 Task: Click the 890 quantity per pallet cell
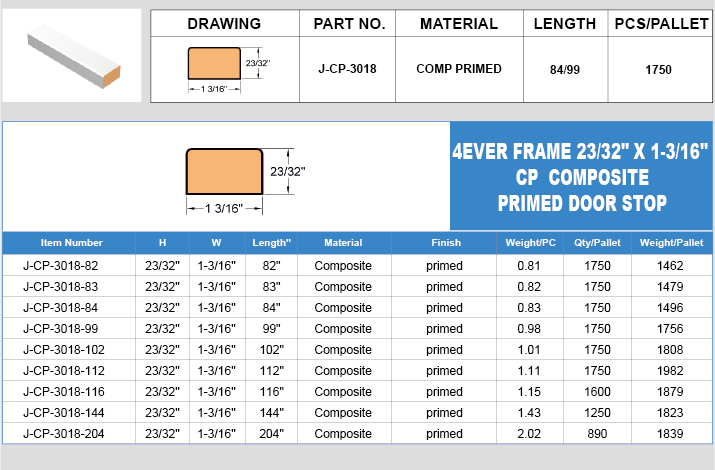597,434
